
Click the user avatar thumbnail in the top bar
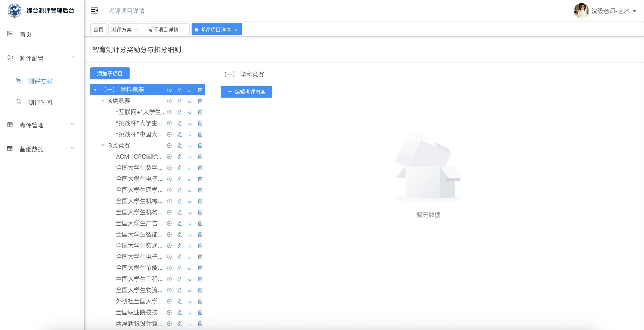[x=582, y=11]
